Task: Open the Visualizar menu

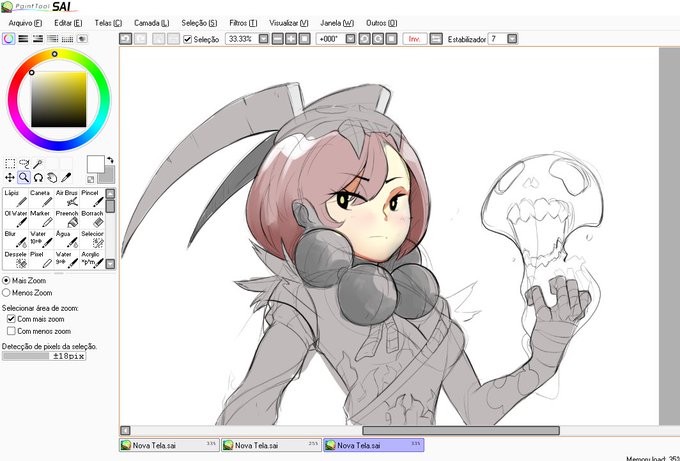Action: point(288,23)
